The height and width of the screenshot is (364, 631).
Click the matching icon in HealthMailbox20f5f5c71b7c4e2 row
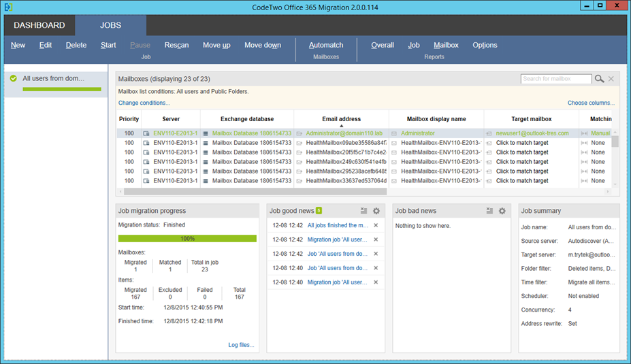(584, 153)
